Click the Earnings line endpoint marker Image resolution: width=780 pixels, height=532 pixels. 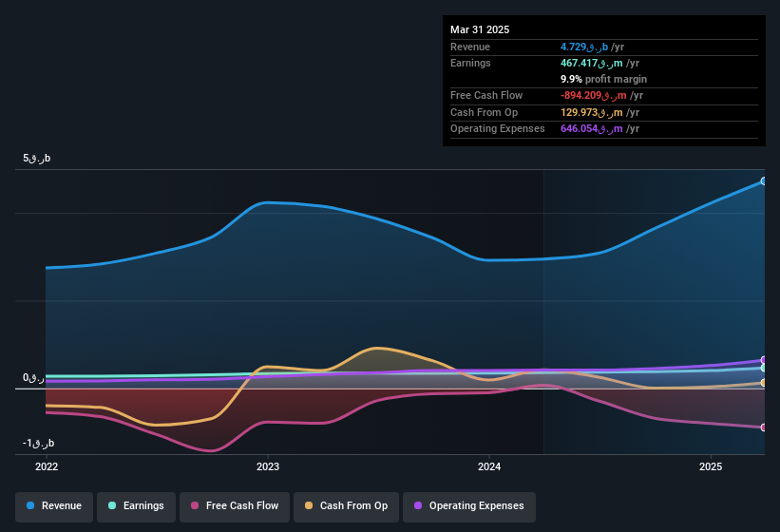(763, 368)
